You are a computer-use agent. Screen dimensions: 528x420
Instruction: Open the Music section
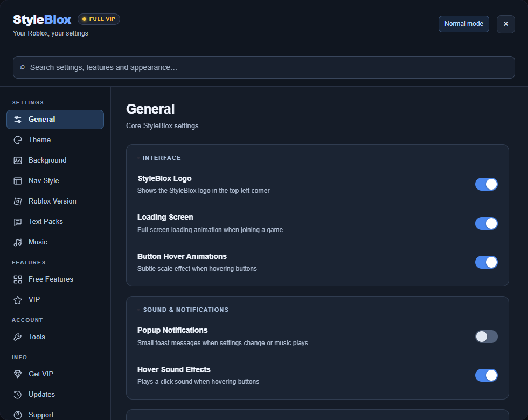tap(55, 242)
